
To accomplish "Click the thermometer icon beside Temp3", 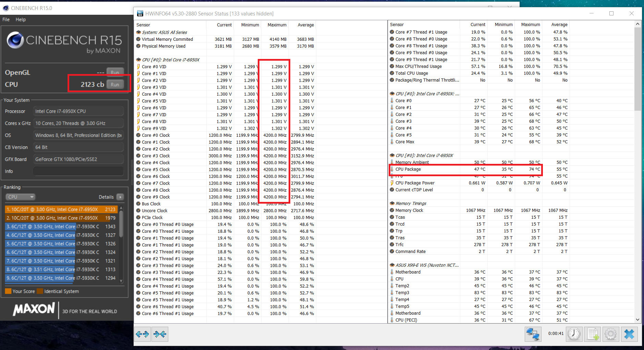I will 392,292.
